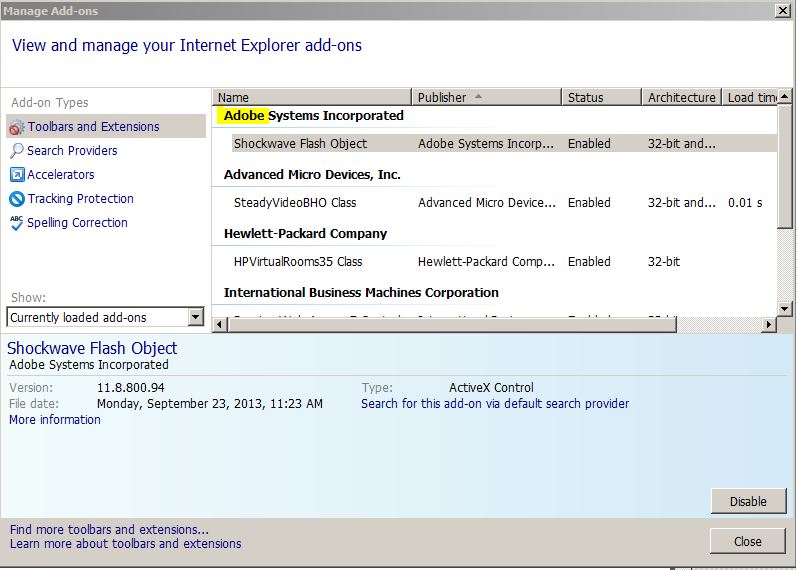Viewport: 796px width, 570px height.
Task: Click the horizontal scrollbar left arrow
Action: click(x=220, y=324)
